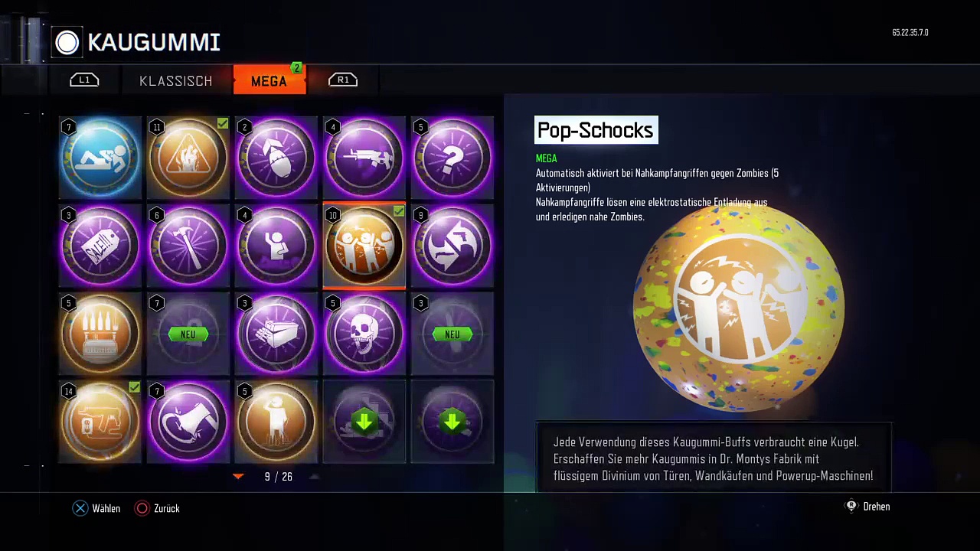
Task: Expand the last green down-arrow gumball slot
Action: (452, 422)
